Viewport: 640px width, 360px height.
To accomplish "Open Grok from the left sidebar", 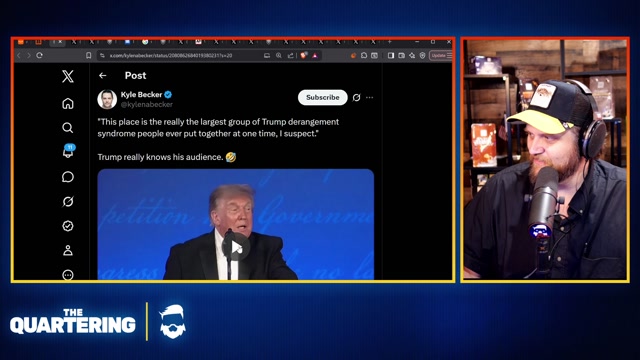I will [x=68, y=201].
